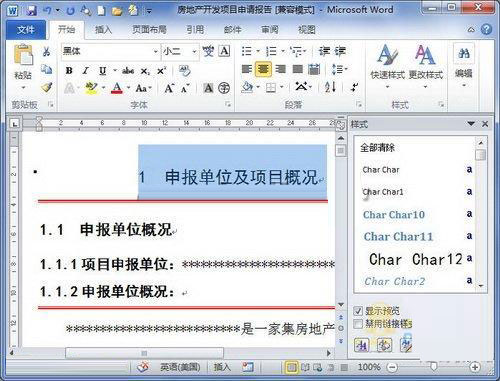This screenshot has width=500, height=381.
Task: Expand the Bullets dropdown arrow
Action: [258, 51]
